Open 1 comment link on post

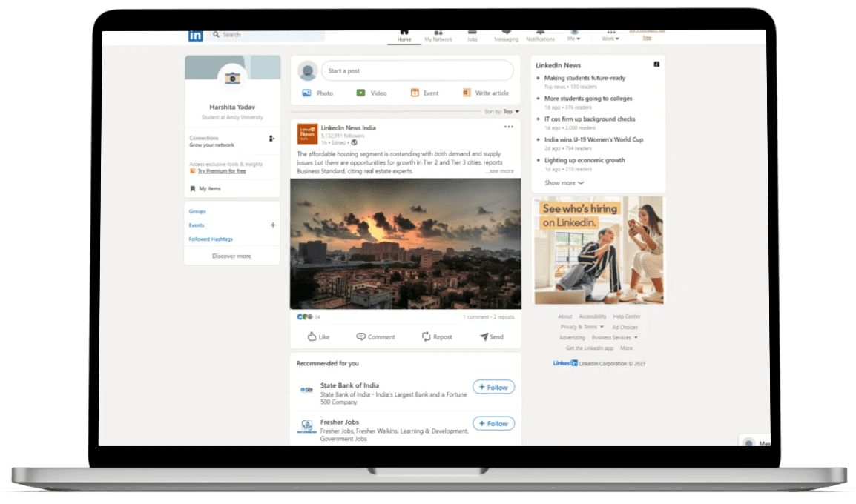point(476,317)
